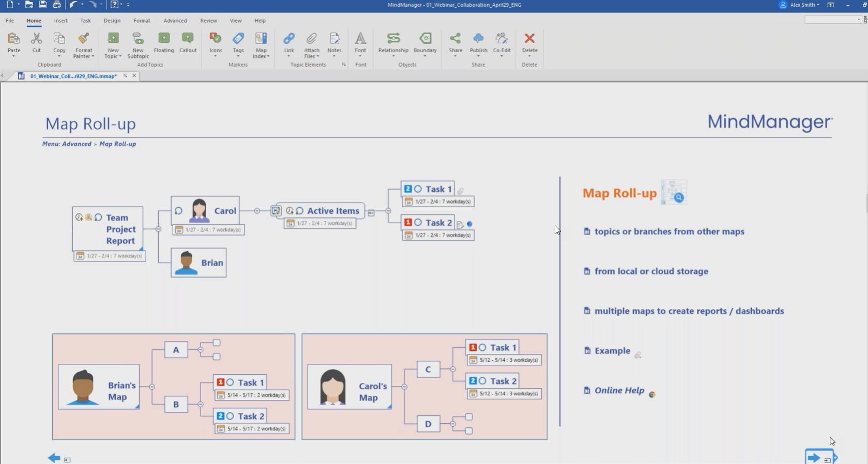Open the Design ribbon tab
The width and height of the screenshot is (868, 464).
tap(112, 21)
